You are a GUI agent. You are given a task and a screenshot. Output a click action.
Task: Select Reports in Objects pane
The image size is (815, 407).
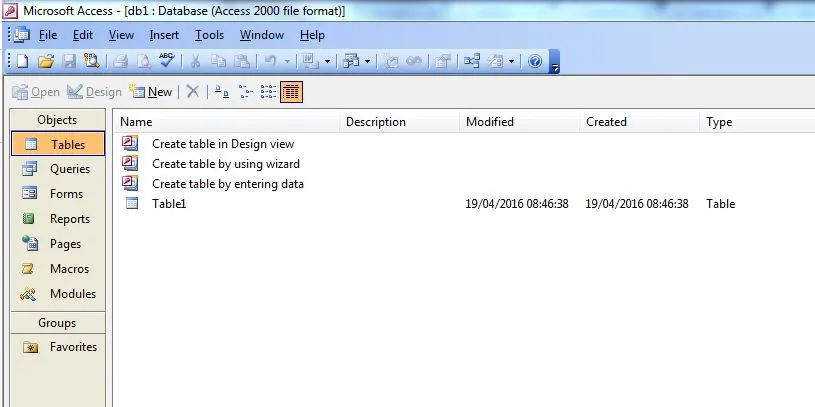[x=58, y=219]
